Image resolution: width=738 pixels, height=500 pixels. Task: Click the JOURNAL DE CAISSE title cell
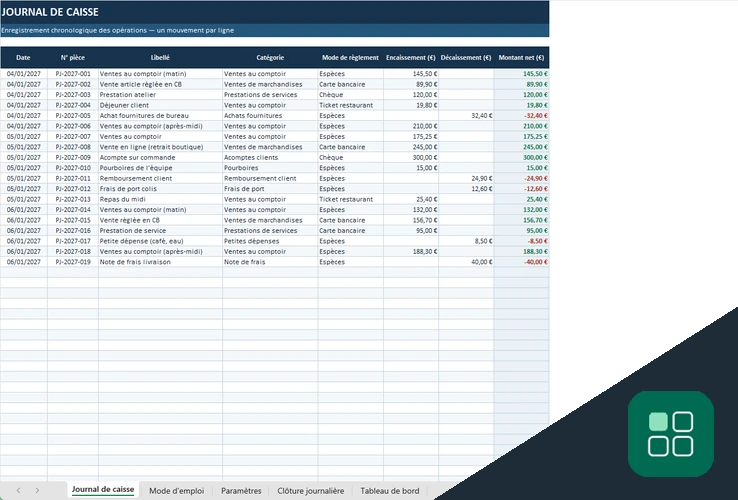(274, 12)
